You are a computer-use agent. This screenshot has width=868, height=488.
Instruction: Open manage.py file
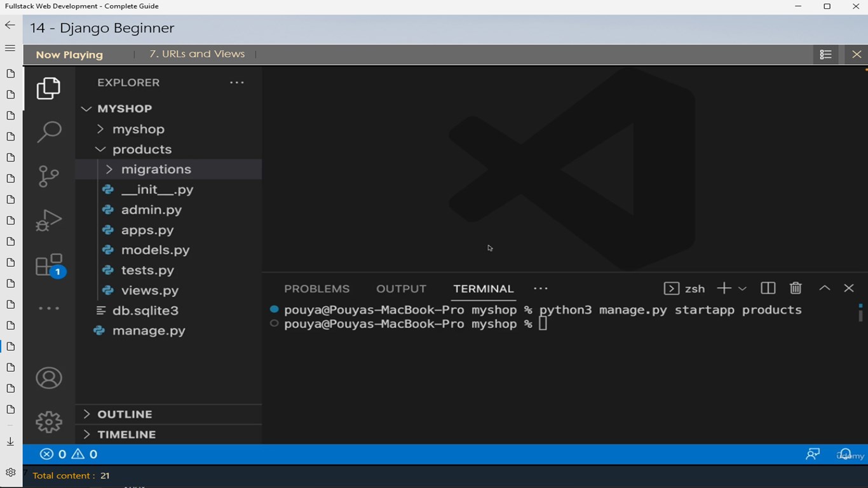[149, 330]
